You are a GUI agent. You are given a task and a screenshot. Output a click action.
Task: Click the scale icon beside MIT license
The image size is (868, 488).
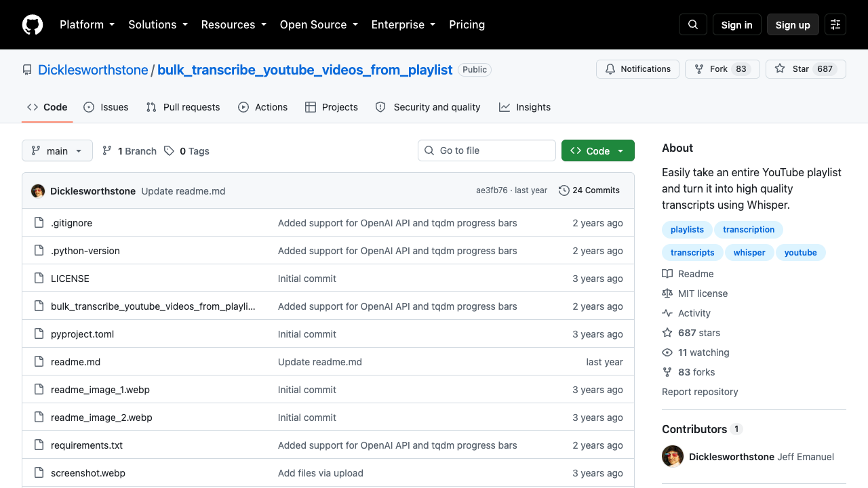667,293
